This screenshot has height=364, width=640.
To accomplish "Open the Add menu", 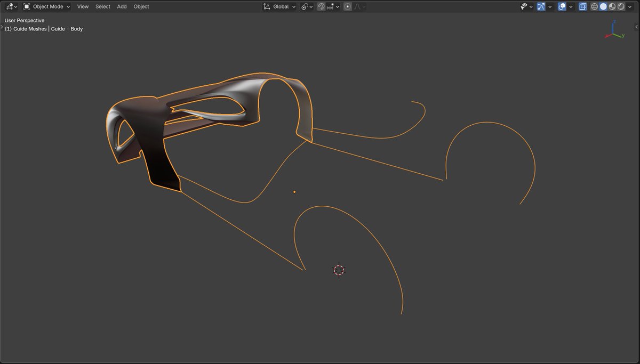I will [122, 6].
